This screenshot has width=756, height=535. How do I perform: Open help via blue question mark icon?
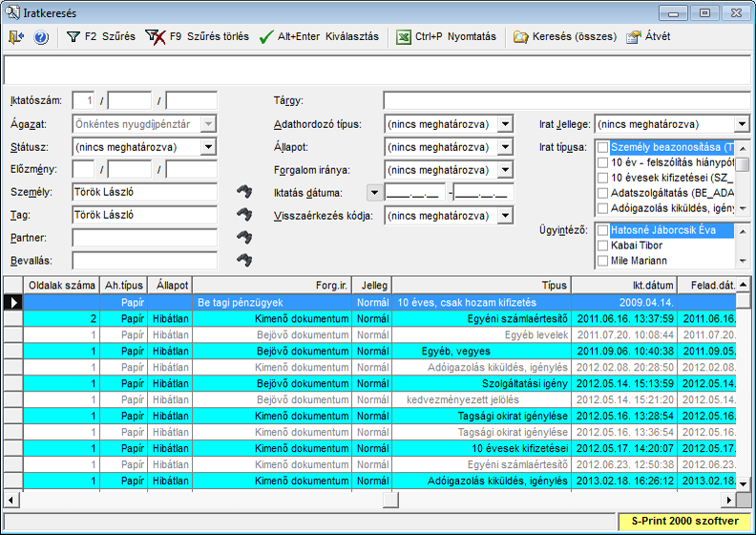pos(41,37)
